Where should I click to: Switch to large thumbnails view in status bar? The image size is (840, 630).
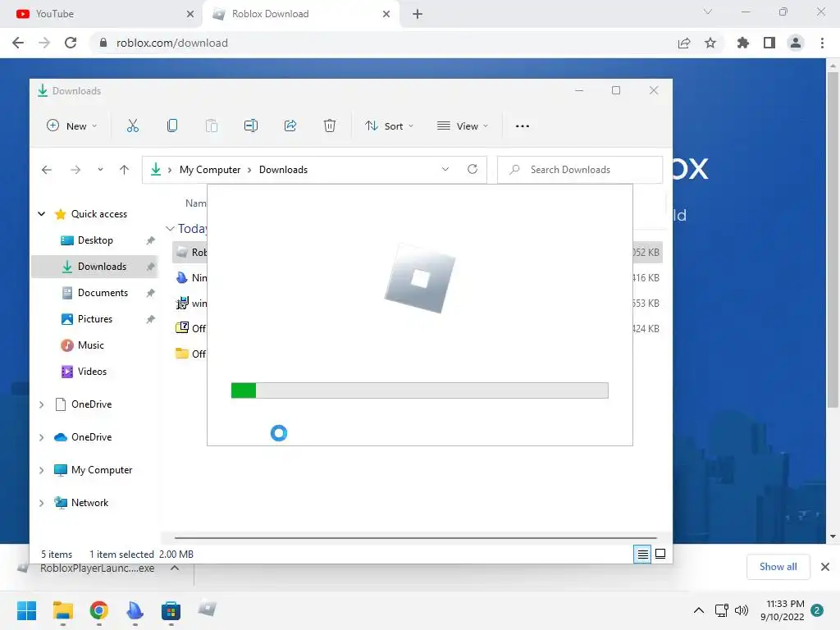[660, 554]
